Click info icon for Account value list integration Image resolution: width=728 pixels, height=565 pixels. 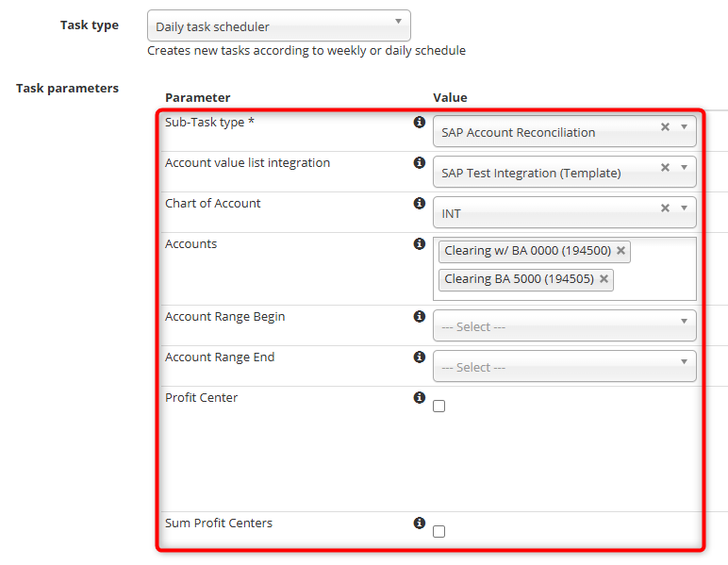click(420, 163)
